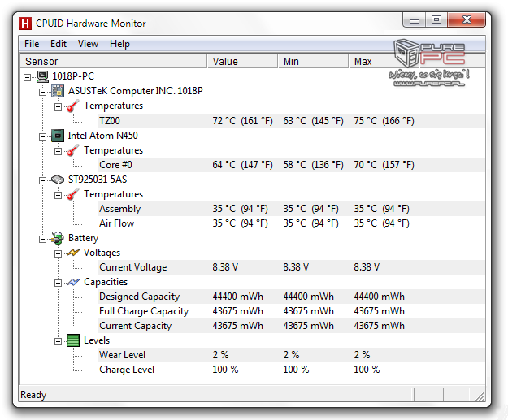
Task: Click the green Levels icon
Action: coord(73,340)
